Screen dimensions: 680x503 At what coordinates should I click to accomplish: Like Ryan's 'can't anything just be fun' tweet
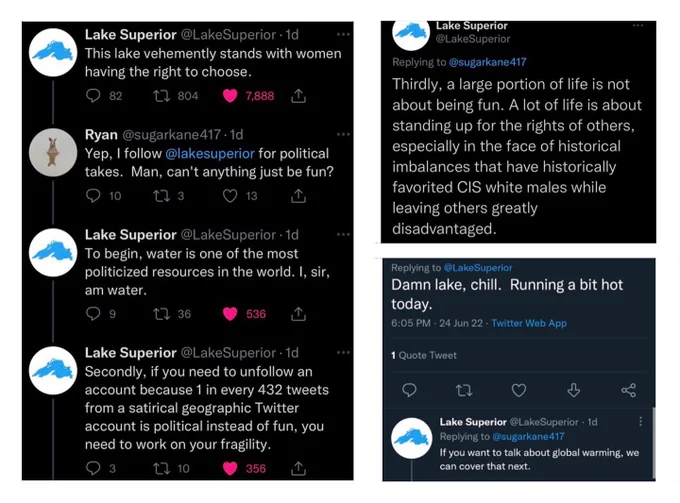(230, 196)
